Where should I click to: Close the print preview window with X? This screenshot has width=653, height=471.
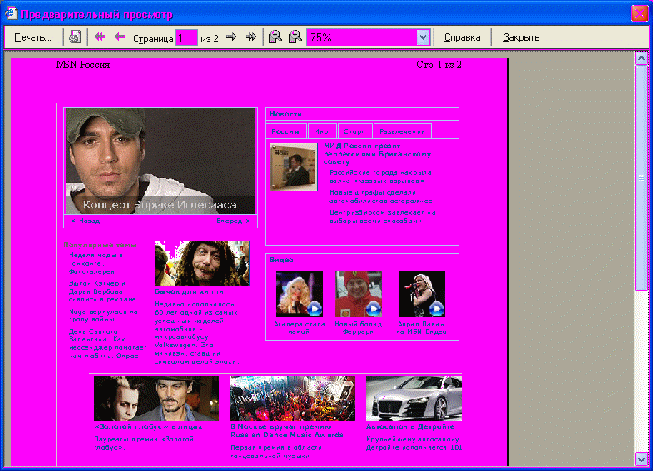click(638, 14)
